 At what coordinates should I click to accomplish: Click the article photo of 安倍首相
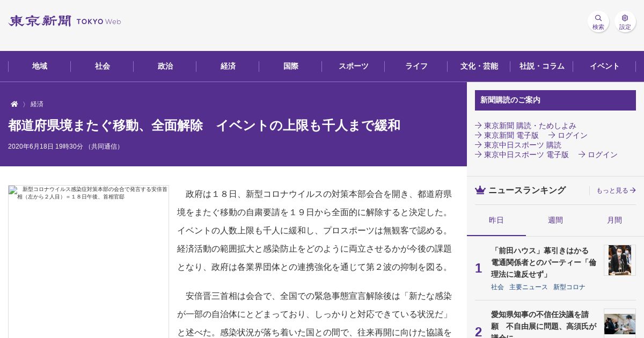[x=89, y=262]
